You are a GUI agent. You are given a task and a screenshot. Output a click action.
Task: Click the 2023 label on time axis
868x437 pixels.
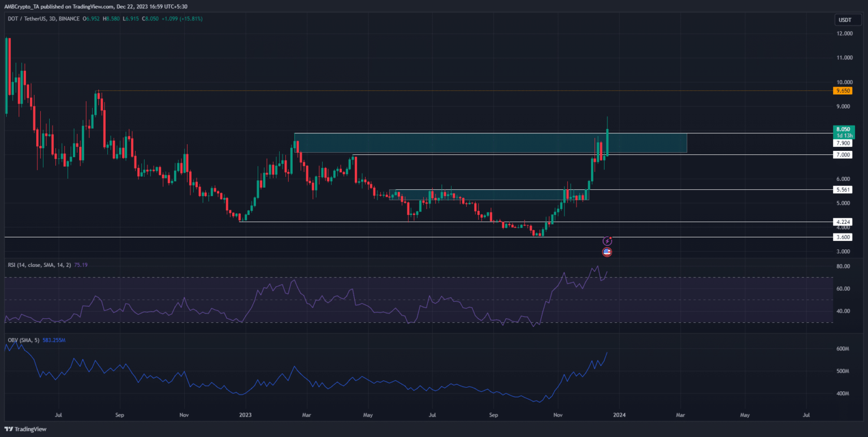[245, 415]
